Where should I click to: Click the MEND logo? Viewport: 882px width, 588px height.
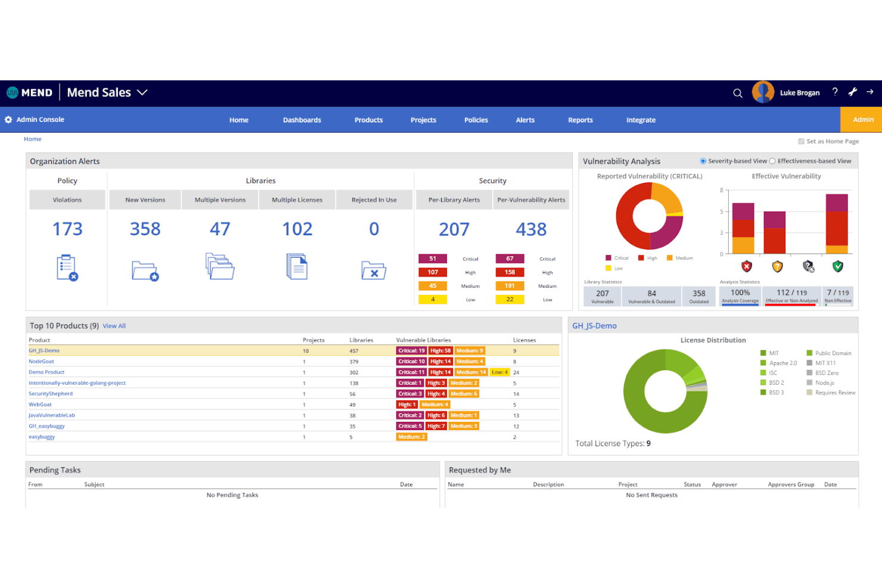pyautogui.click(x=29, y=92)
